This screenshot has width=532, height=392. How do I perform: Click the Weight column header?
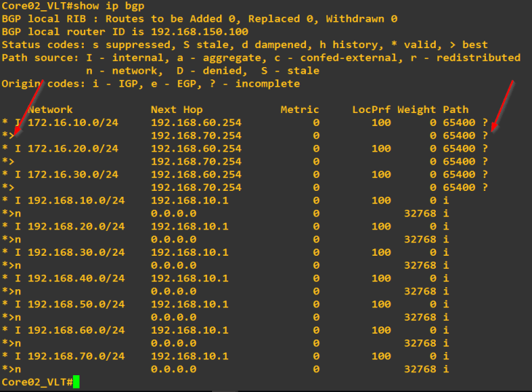click(416, 109)
